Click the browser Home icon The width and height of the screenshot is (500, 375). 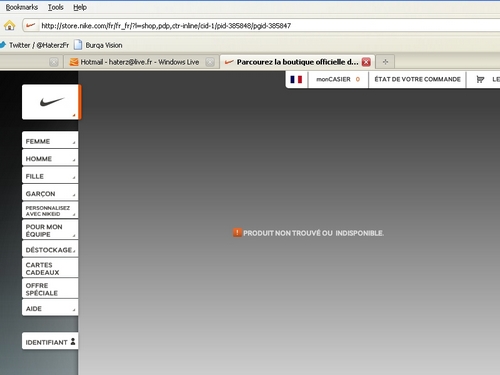[10, 25]
